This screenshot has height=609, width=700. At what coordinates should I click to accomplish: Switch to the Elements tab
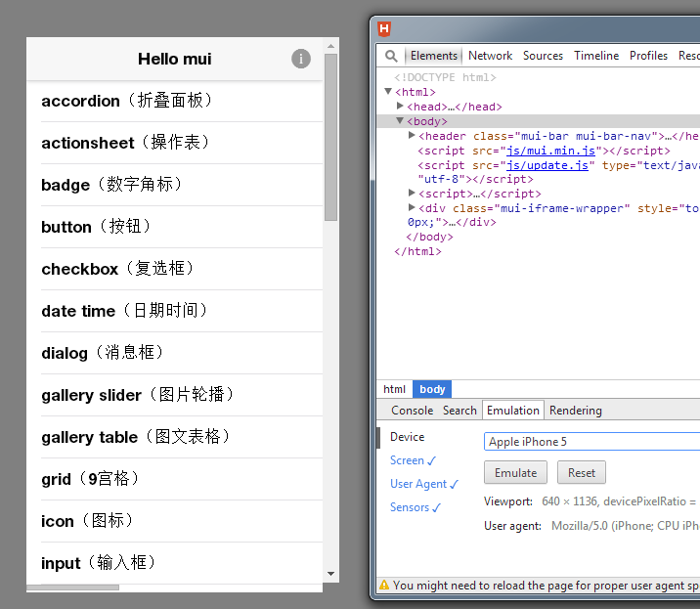tap(433, 56)
